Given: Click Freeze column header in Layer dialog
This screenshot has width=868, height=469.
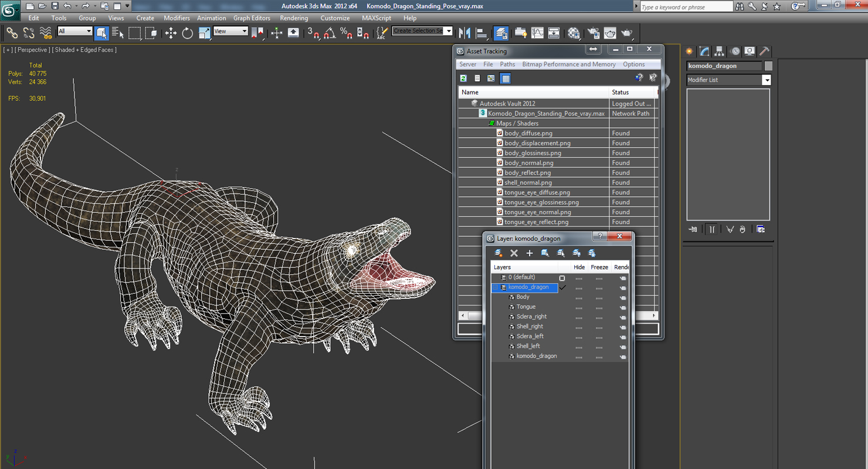Looking at the screenshot, I should click(599, 267).
